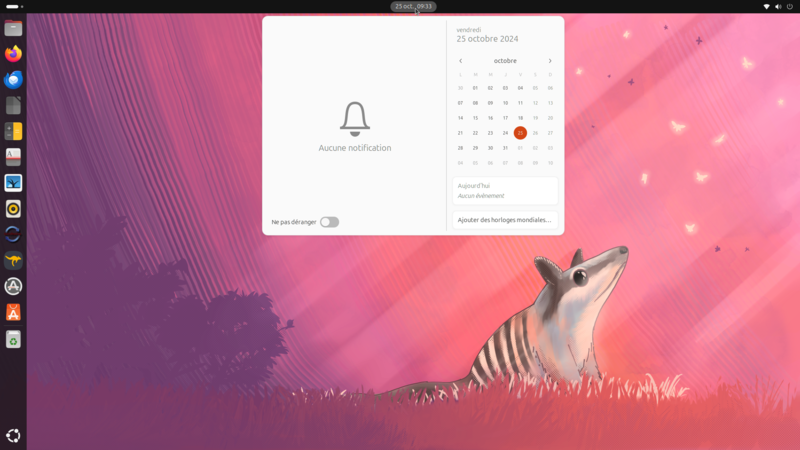This screenshot has width=800, height=450.
Task: Open the Files manager from the dock
Action: coord(13,28)
